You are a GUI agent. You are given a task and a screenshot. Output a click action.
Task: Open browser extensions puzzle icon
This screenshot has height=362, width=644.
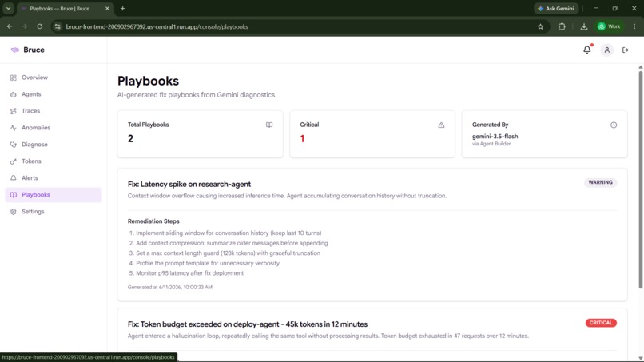point(562,26)
